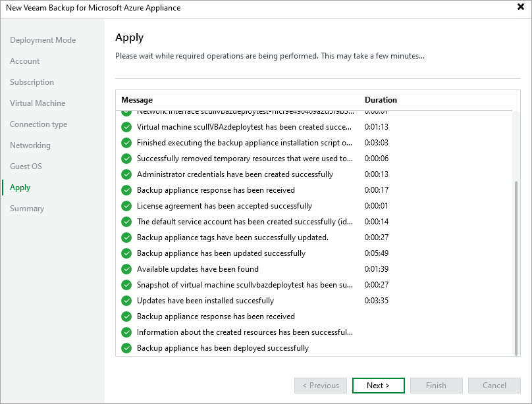Click the Duration column header
Screen dimensions: 532x404
click(x=381, y=100)
